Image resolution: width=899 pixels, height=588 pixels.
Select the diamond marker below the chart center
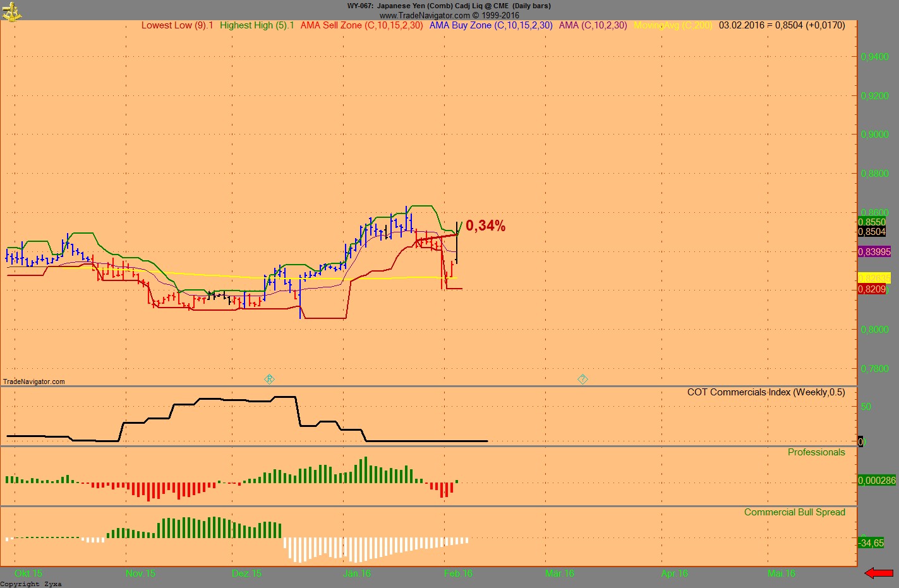tap(270, 379)
